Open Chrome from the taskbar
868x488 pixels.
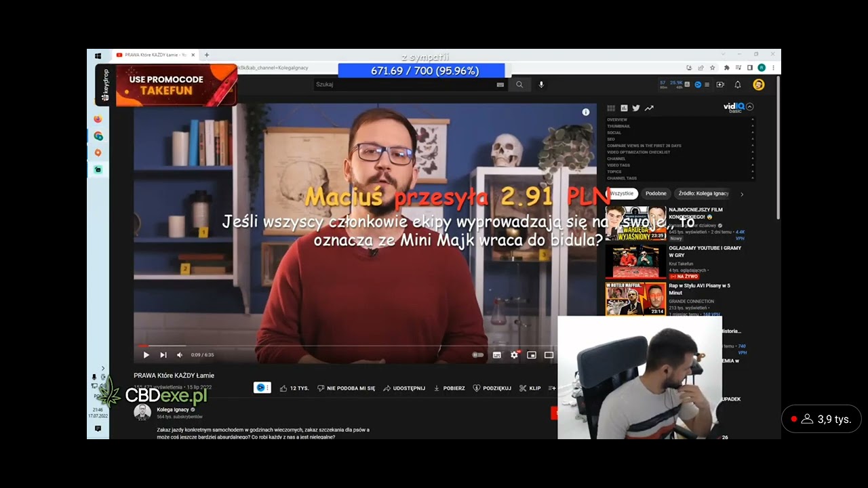[98, 136]
